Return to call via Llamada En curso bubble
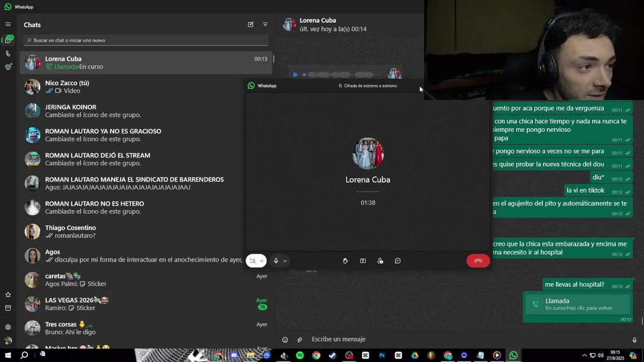This screenshot has height=362, width=644. coord(578,304)
